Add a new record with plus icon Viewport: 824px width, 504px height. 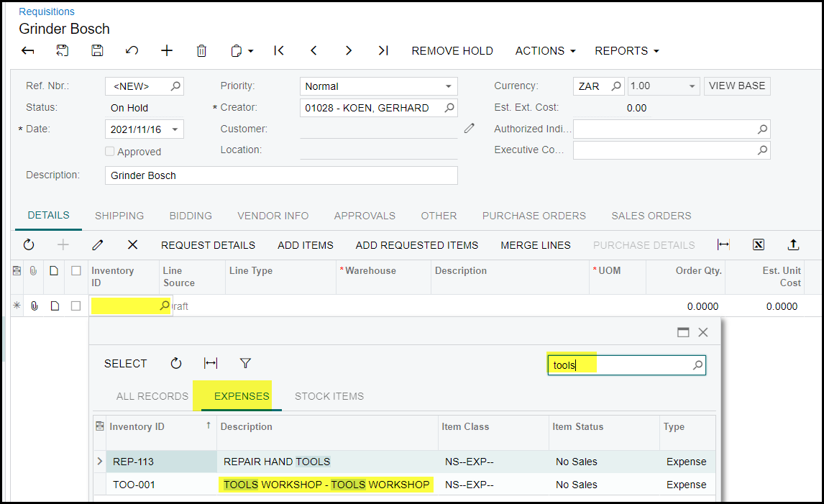coord(167,50)
